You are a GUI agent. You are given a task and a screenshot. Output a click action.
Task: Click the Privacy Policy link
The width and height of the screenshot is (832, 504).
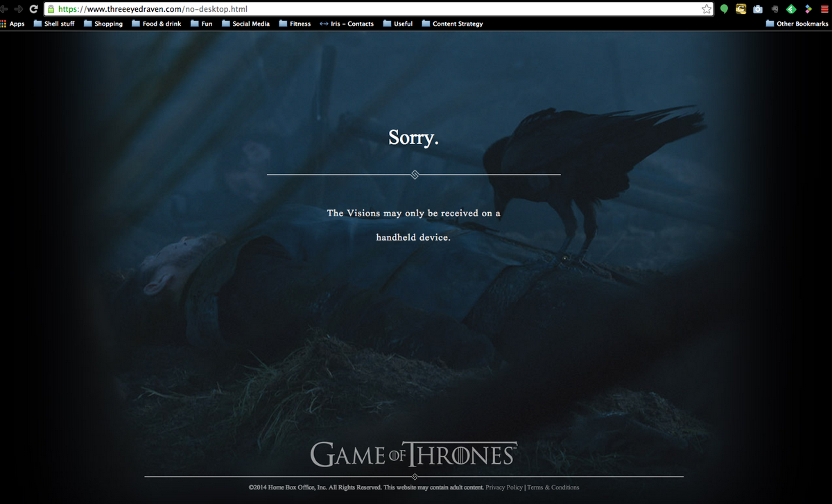[x=504, y=487]
